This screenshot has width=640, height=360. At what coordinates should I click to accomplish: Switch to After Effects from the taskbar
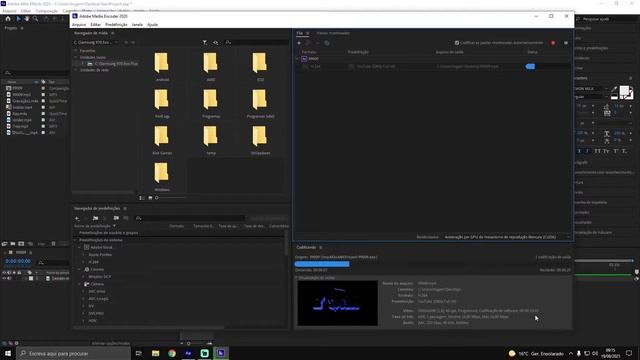point(188,353)
